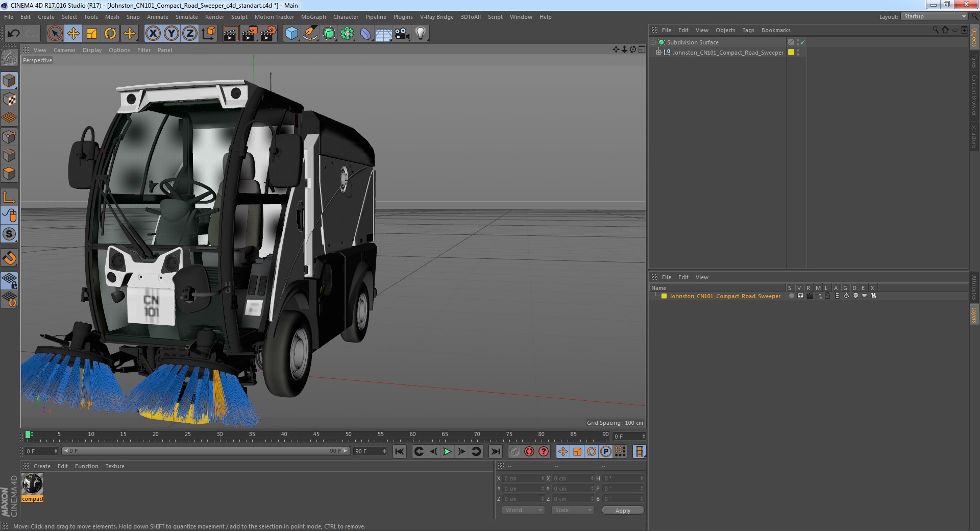Toggle the lock icon on Johnston layer
Viewport: 980px width, 531px height.
pyautogui.click(x=827, y=296)
